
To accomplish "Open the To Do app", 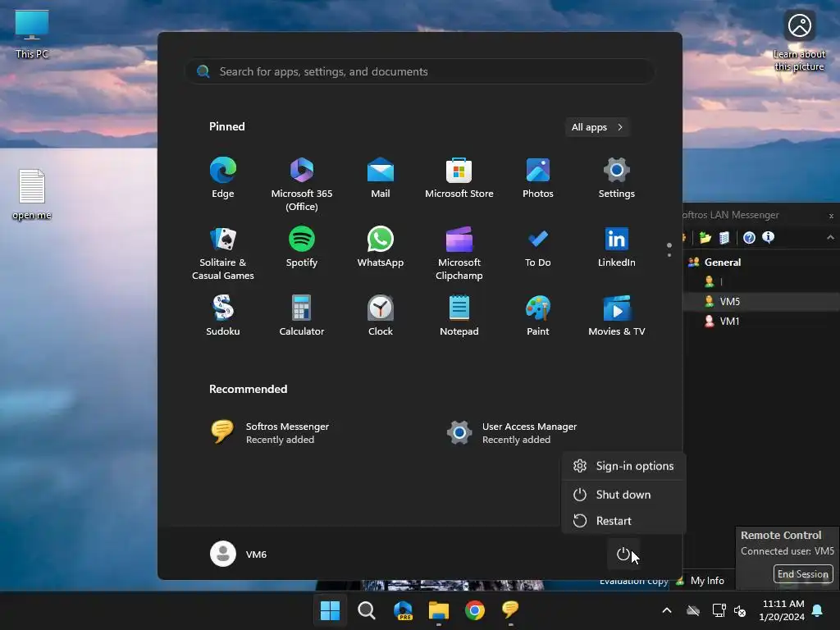I will [x=538, y=246].
